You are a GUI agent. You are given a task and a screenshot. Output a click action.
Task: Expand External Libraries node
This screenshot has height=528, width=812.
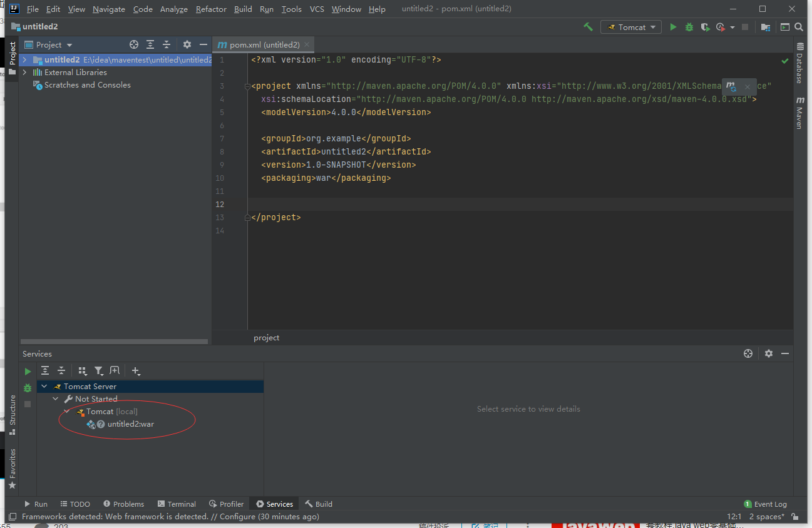[24, 72]
